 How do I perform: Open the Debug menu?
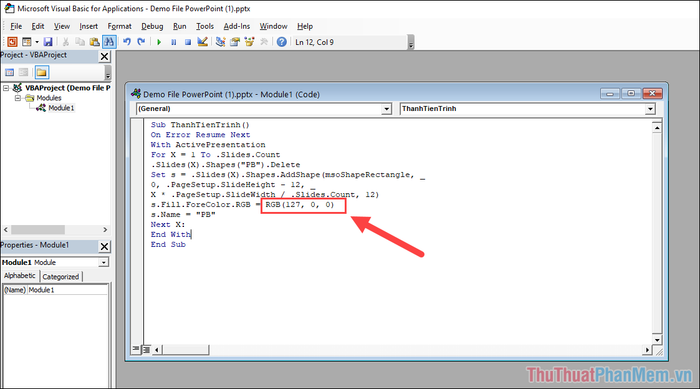tap(152, 26)
